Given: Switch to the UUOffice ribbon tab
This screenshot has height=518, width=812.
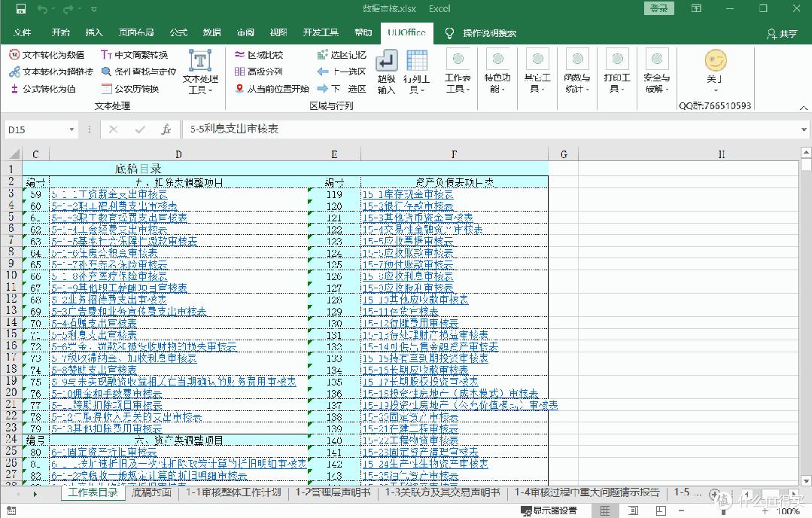Looking at the screenshot, I should [407, 32].
